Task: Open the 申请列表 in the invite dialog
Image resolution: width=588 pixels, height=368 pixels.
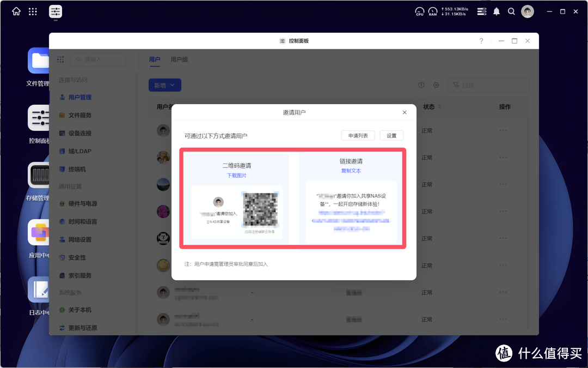Action: [x=358, y=135]
